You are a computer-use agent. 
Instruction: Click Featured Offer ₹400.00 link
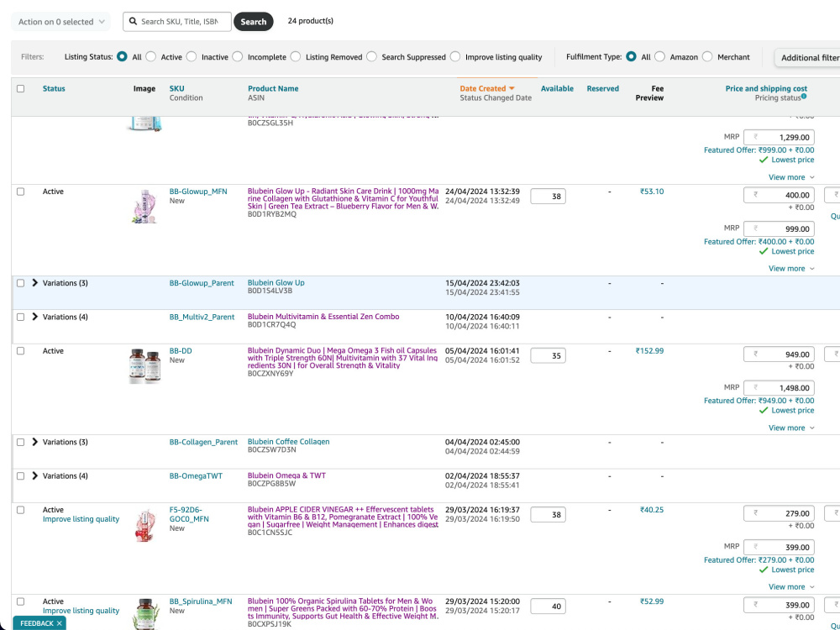click(x=759, y=242)
